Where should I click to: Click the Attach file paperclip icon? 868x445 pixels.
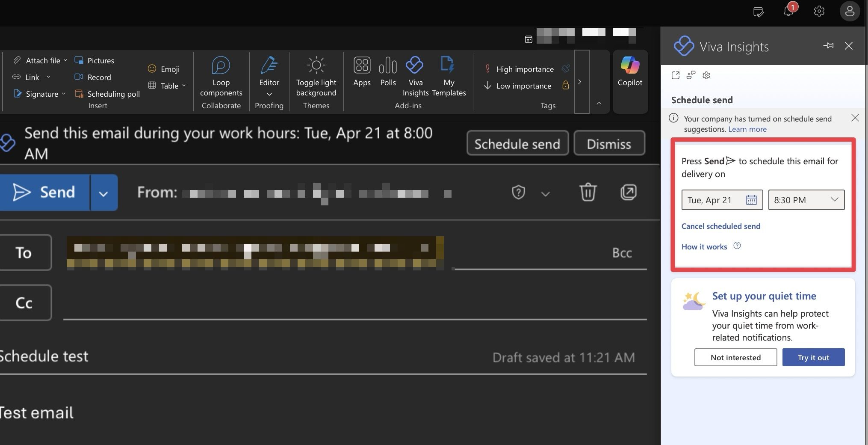click(17, 60)
